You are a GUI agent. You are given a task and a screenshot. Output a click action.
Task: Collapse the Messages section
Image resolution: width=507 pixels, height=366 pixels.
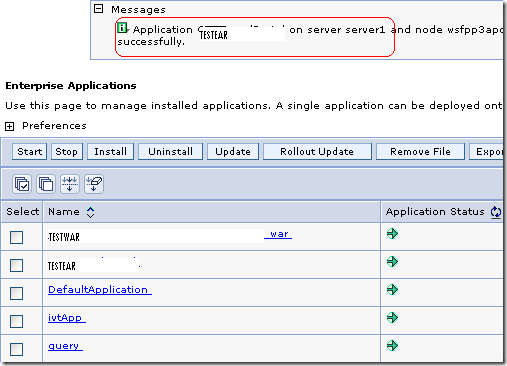(99, 9)
